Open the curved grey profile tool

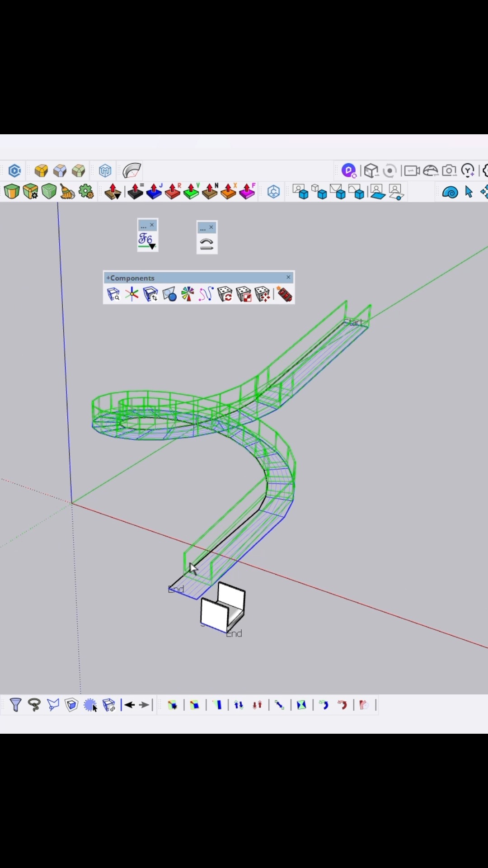[131, 171]
